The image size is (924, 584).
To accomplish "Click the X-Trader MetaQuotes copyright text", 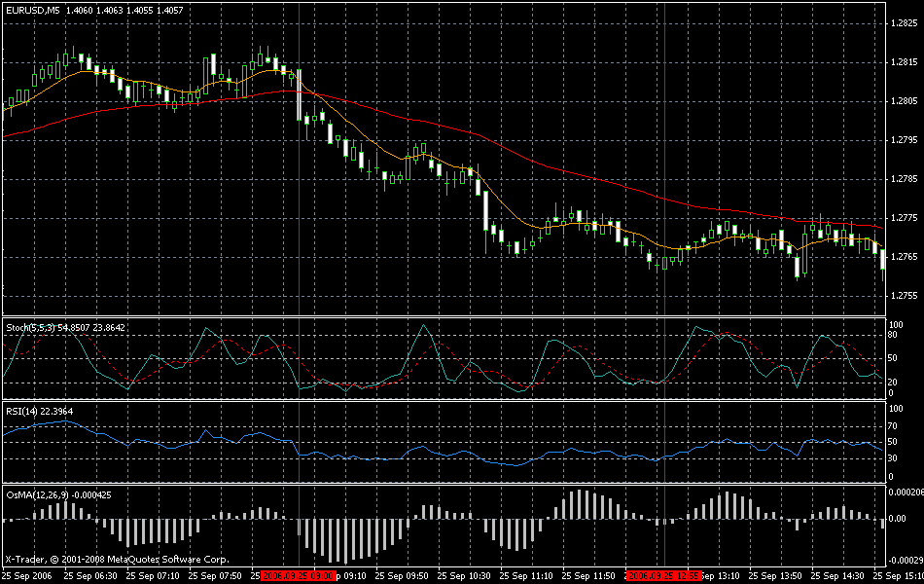I will [x=117, y=560].
